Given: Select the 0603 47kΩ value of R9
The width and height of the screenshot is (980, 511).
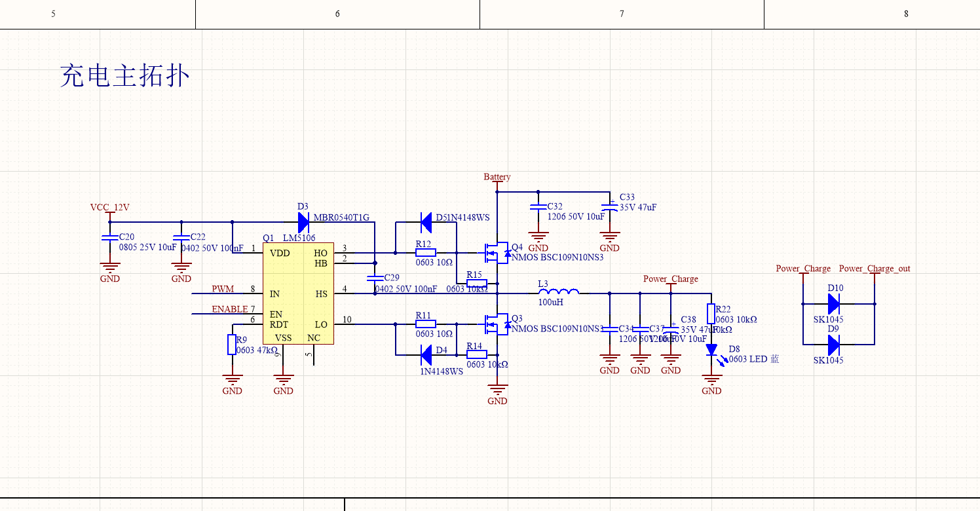Looking at the screenshot, I should click(x=257, y=350).
